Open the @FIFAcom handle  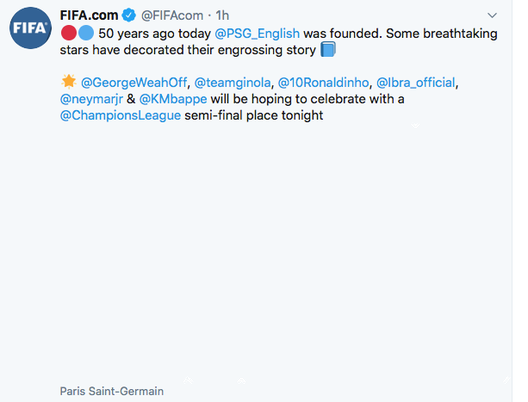tap(172, 15)
